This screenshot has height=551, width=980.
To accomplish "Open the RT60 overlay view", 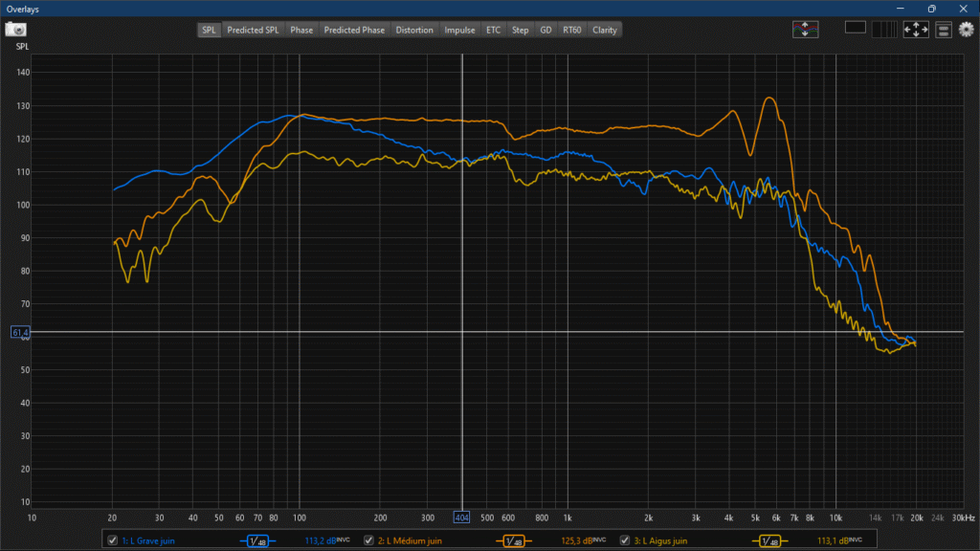I will [x=571, y=30].
